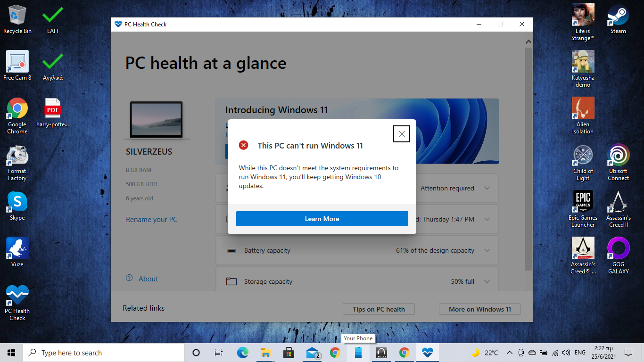Open PC Health Check desktop shortcut

[x=17, y=303]
